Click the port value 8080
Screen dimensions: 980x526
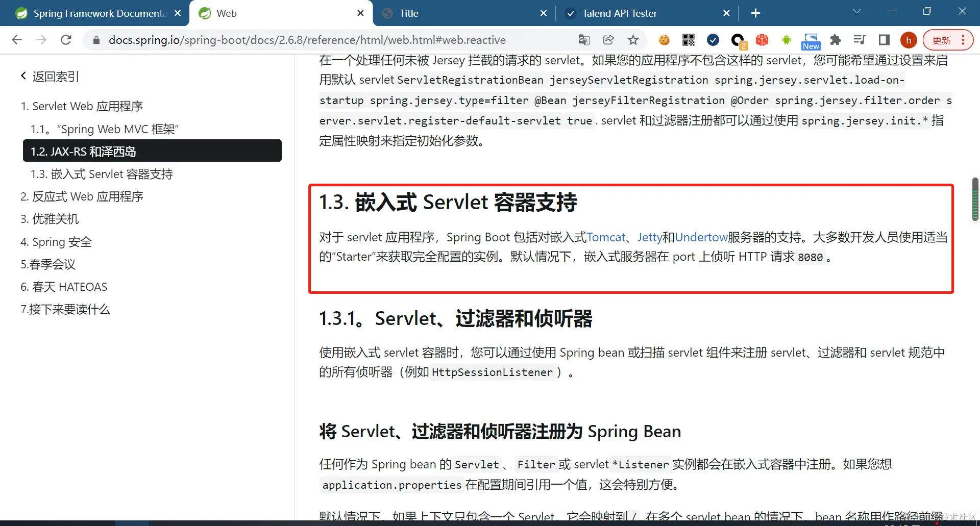pyautogui.click(x=811, y=257)
